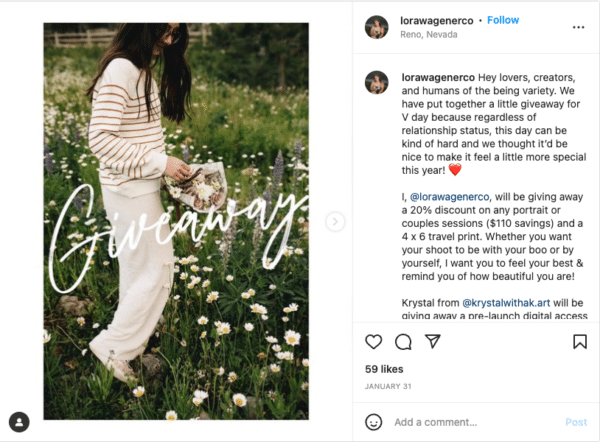Viewport: 600px width, 442px height.
Task: Click the bold lorawagenerco caption username
Action: [x=438, y=77]
